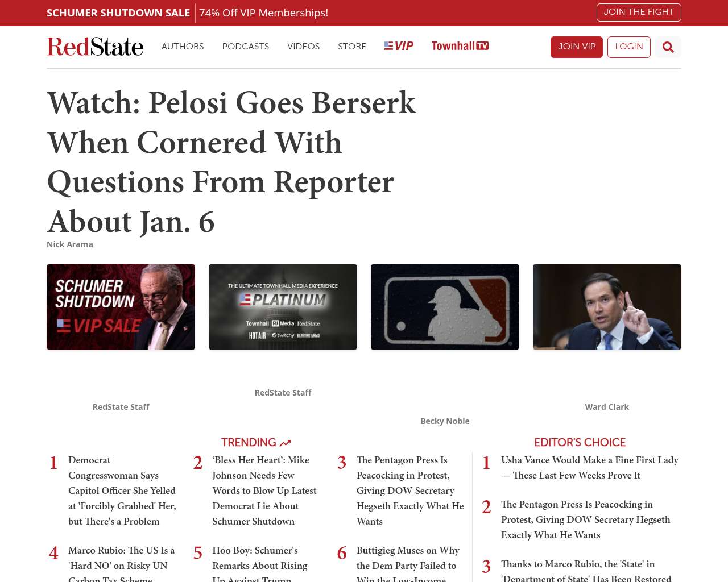Viewport: 728px width, 582px height.
Task: Open trending story about Mike Johnson
Action: click(264, 490)
